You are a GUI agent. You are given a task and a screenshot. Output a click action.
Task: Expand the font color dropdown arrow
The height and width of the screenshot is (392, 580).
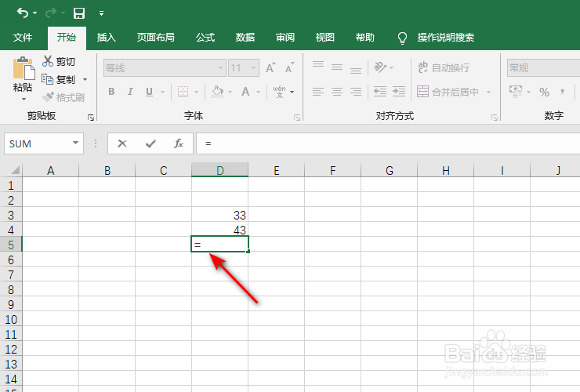pos(258,92)
